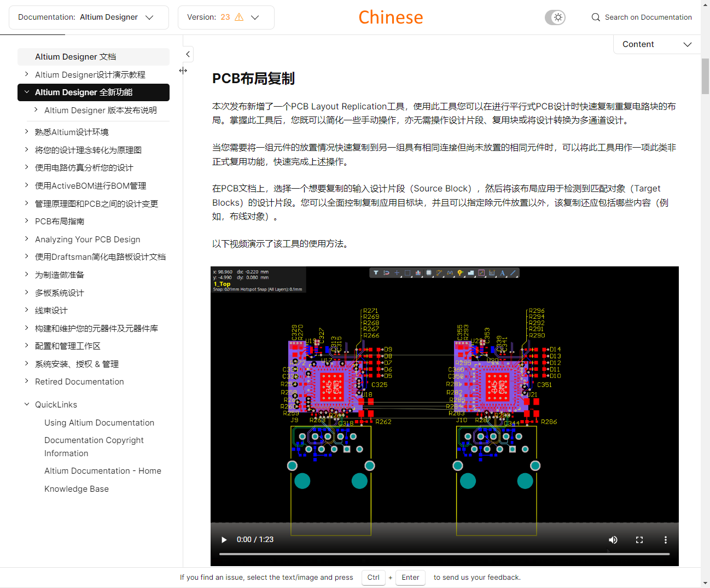Mute the video volume speaker icon
The width and height of the screenshot is (710, 588).
[613, 540]
